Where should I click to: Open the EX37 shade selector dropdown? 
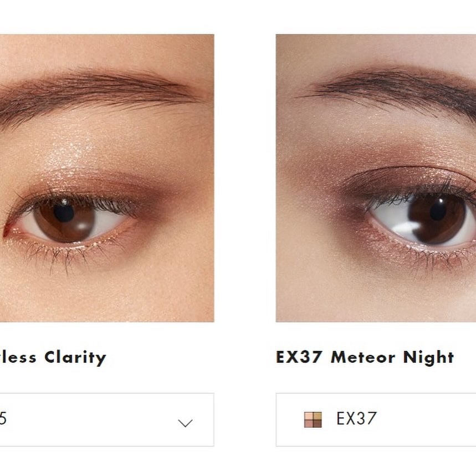pyautogui.click(x=388, y=419)
